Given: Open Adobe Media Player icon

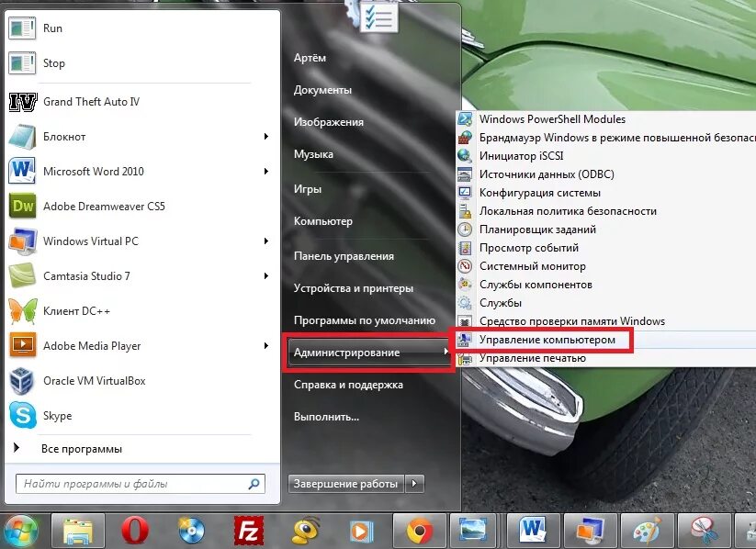Looking at the screenshot, I should [x=23, y=345].
